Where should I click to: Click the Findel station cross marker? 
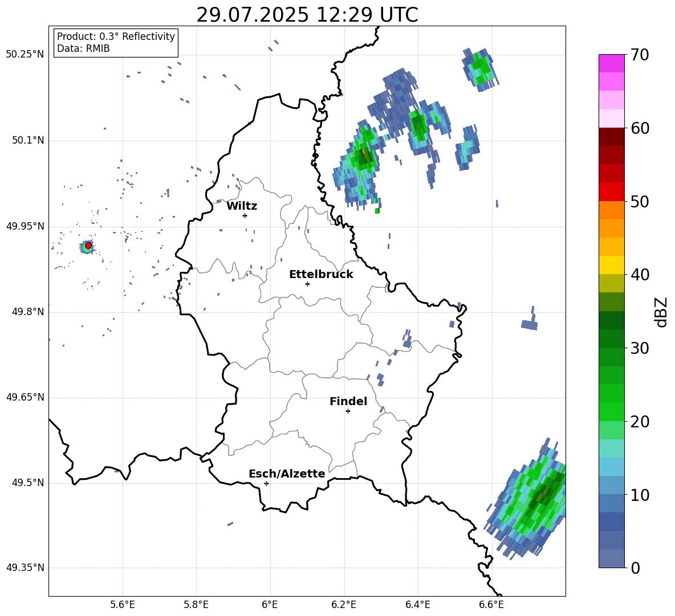click(x=348, y=411)
